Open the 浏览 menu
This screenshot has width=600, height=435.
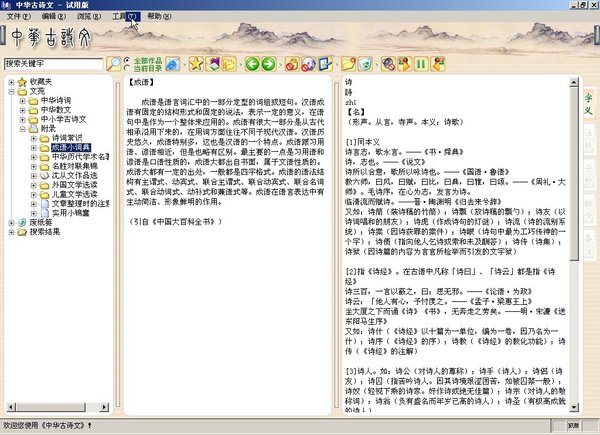pyautogui.click(x=87, y=17)
